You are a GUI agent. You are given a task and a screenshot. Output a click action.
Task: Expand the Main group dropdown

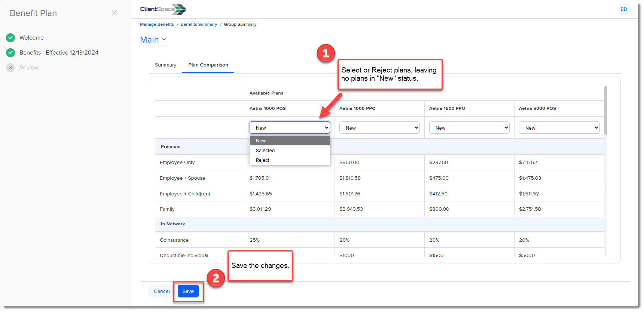(x=153, y=40)
